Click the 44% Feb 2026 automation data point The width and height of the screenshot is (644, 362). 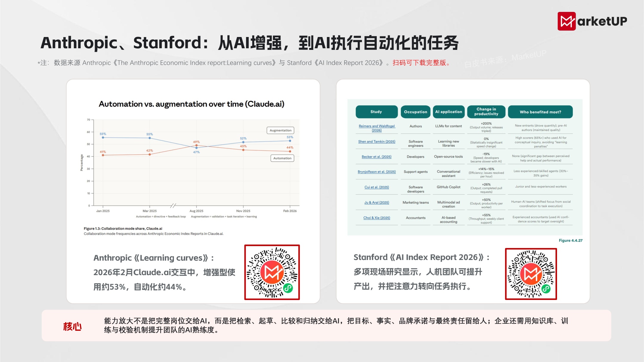[x=290, y=151]
